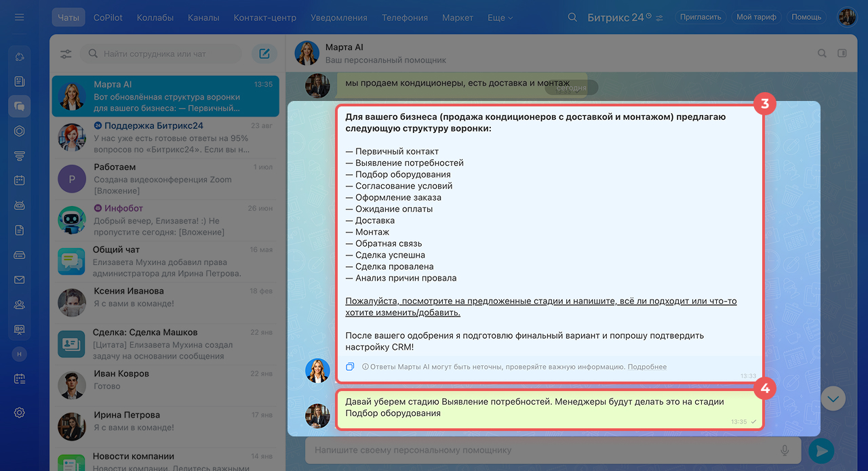Switch to the CoPilot tab

[x=108, y=18]
